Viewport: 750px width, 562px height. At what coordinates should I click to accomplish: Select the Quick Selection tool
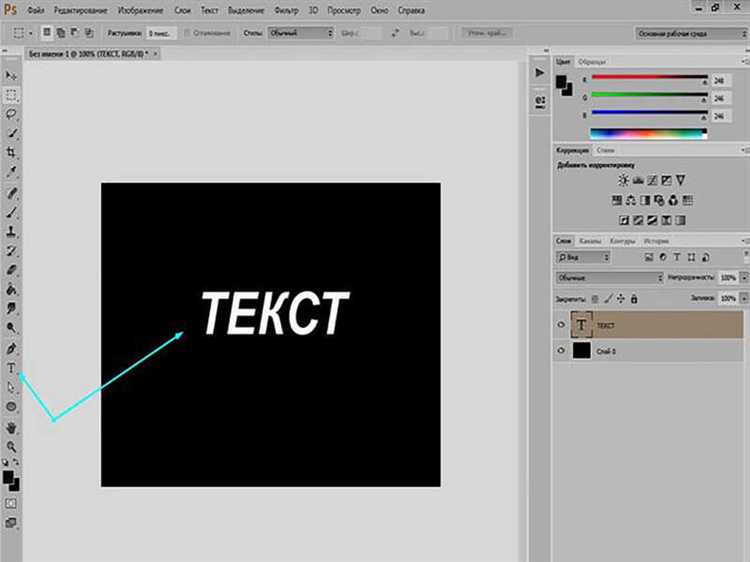(x=11, y=133)
